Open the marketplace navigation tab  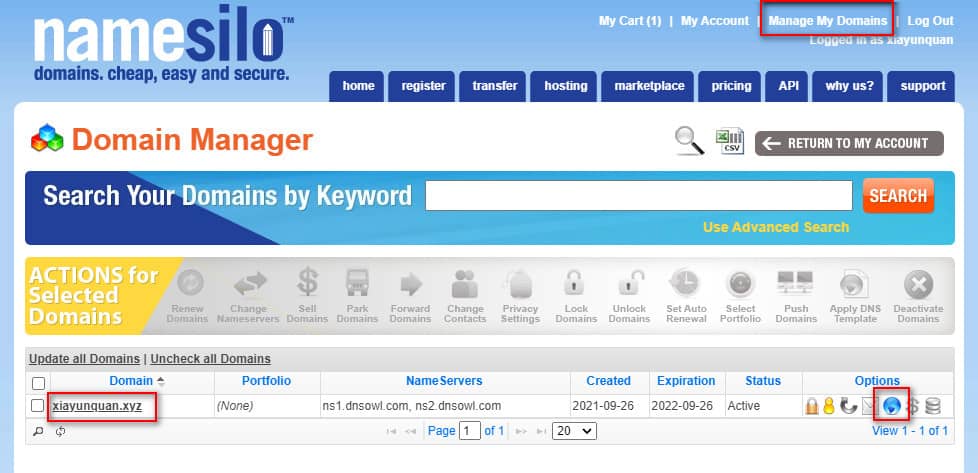(649, 86)
